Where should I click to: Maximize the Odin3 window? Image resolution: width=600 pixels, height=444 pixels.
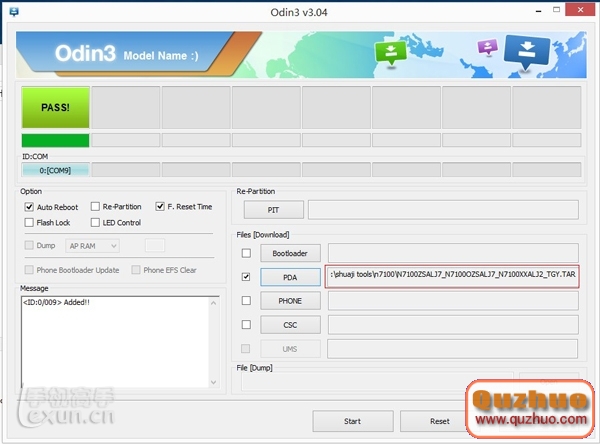(x=557, y=10)
